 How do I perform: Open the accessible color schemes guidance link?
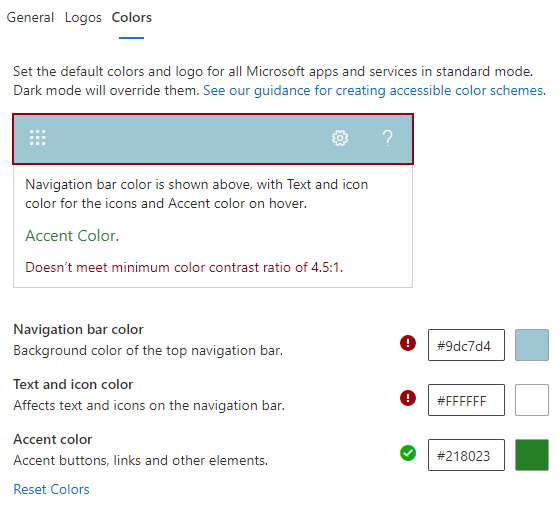tap(374, 91)
